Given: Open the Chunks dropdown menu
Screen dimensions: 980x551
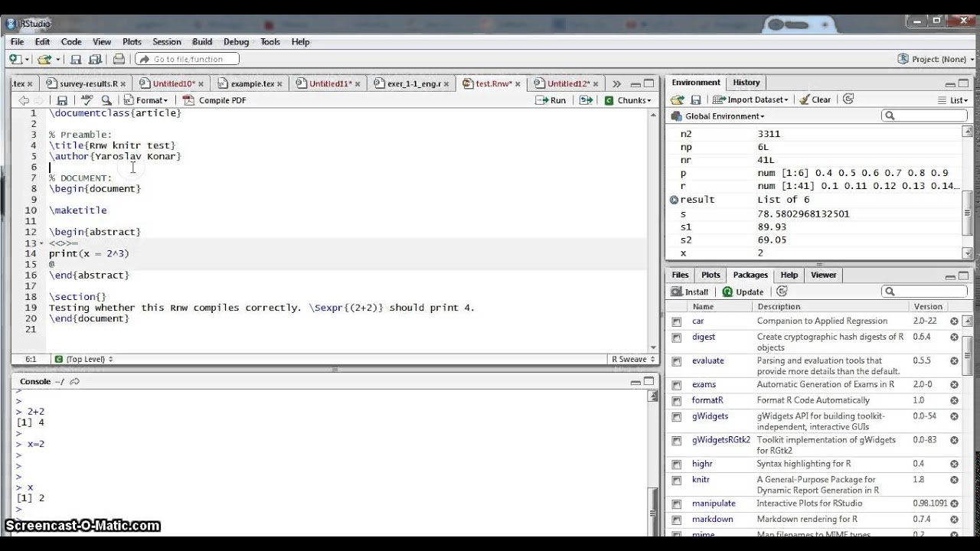Looking at the screenshot, I should pos(628,100).
